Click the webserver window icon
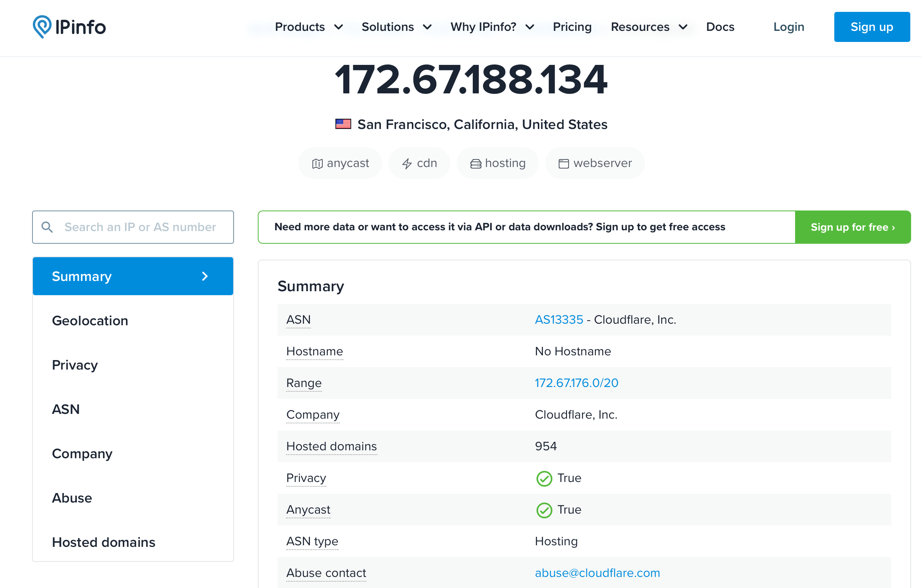921x588 pixels. [563, 163]
